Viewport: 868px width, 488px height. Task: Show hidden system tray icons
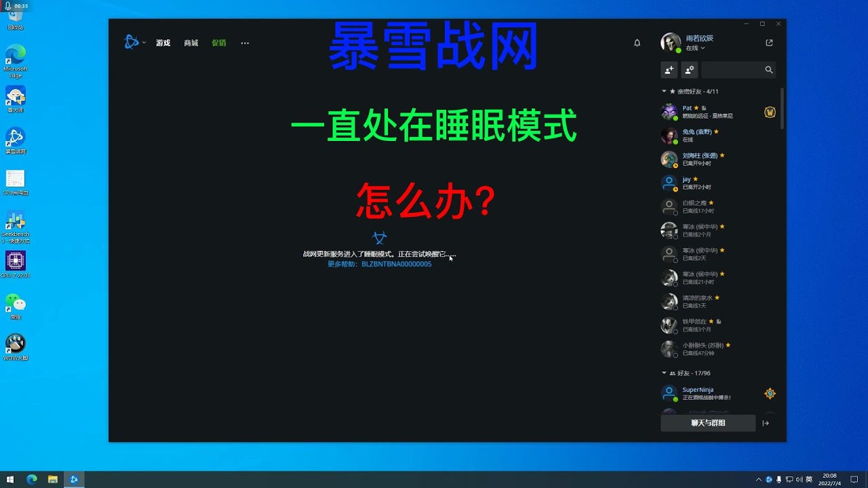click(758, 479)
